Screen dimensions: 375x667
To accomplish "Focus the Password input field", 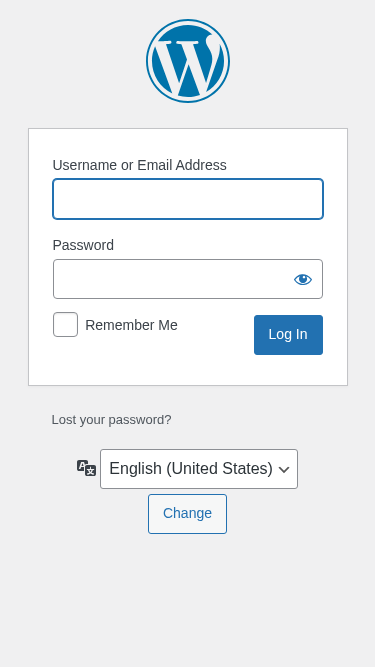I will click(188, 279).
